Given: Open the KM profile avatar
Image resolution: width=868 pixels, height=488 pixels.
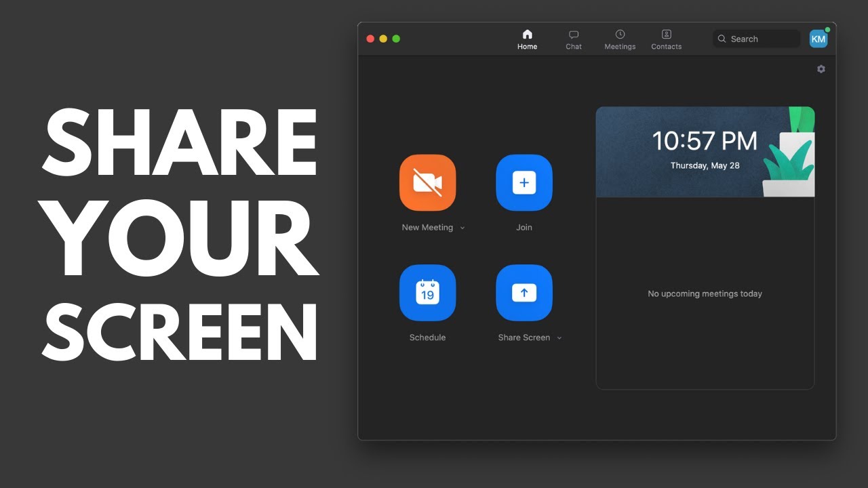Looking at the screenshot, I should pyautogui.click(x=818, y=39).
